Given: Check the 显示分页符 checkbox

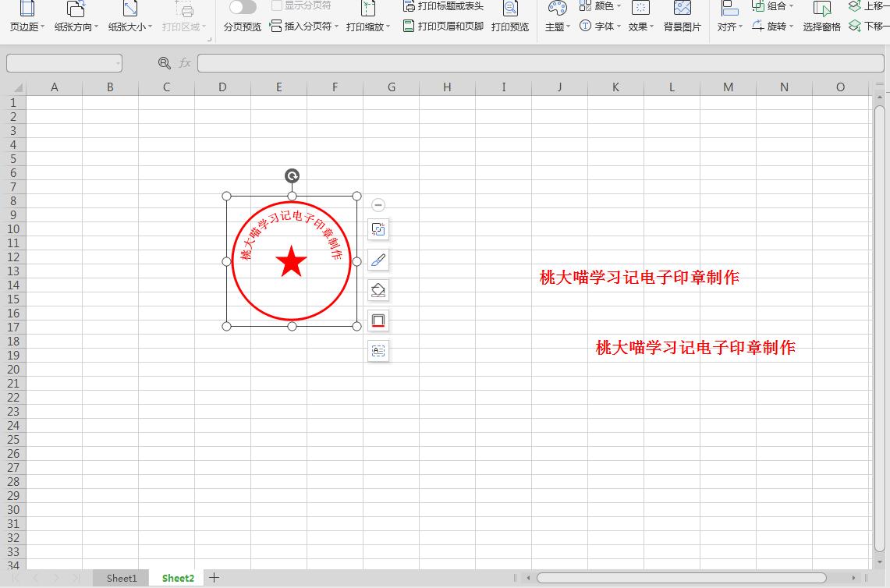Looking at the screenshot, I should [277, 5].
